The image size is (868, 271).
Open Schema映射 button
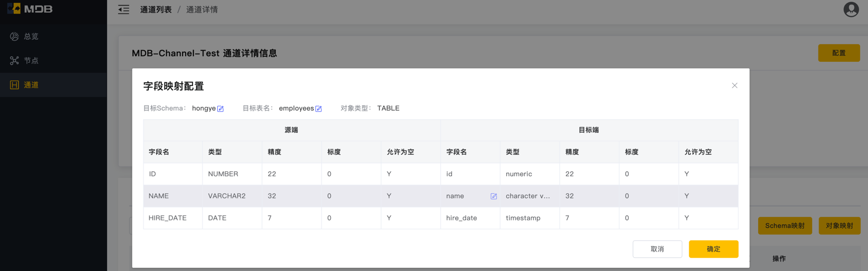[785, 226]
